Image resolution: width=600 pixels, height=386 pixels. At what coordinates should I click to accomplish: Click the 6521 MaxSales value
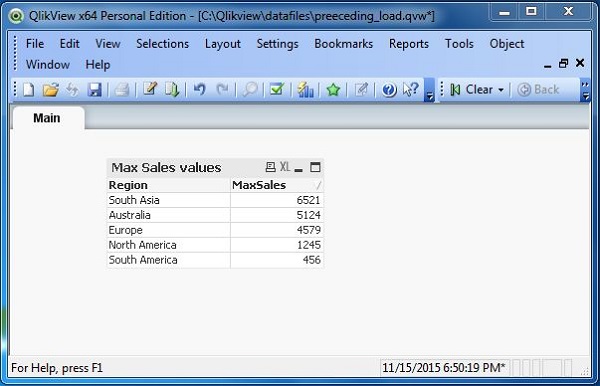(x=277, y=200)
